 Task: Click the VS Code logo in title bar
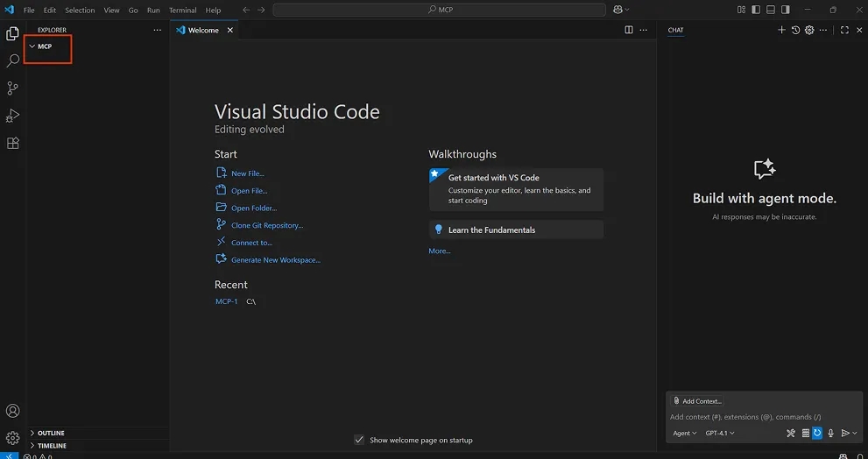(9, 10)
